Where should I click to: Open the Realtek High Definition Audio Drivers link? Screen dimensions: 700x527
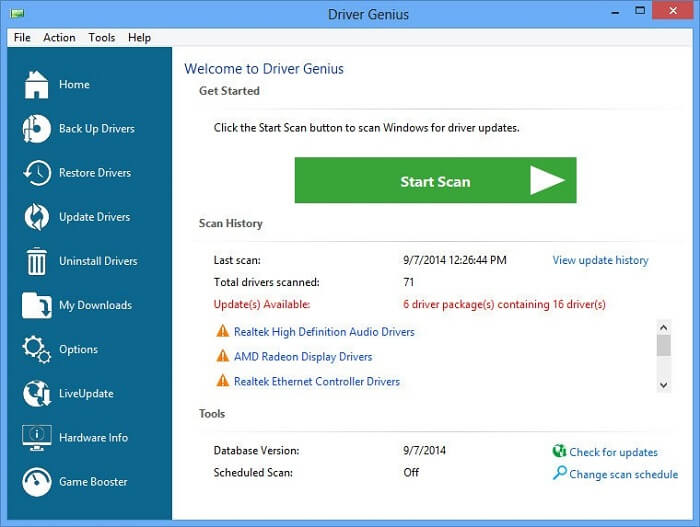[x=324, y=332]
